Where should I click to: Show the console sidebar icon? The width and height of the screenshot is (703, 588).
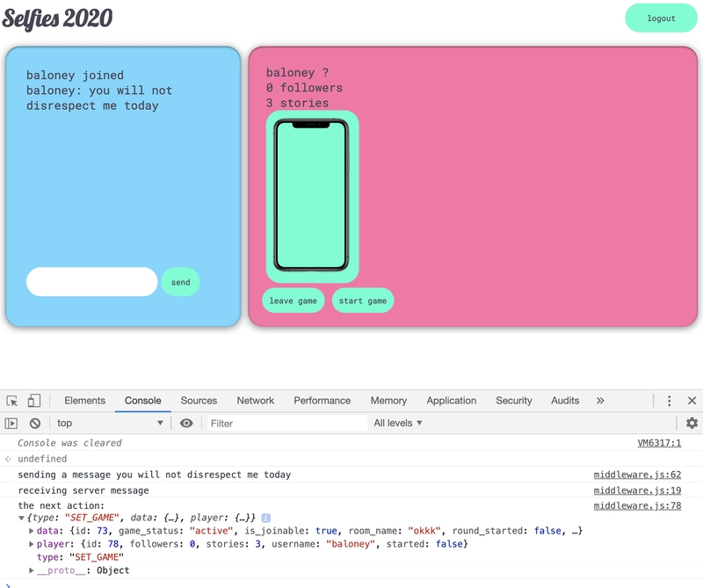[x=11, y=424]
